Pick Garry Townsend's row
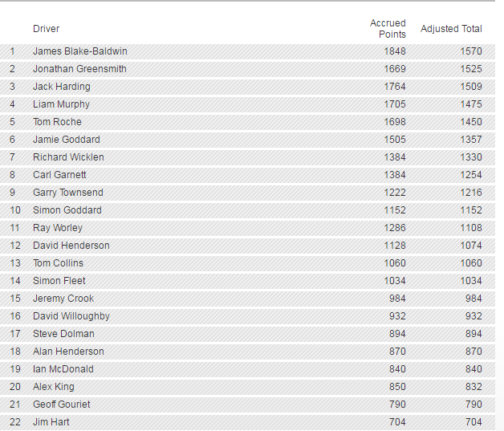Viewport: 504px width, 431px height. (x=68, y=193)
